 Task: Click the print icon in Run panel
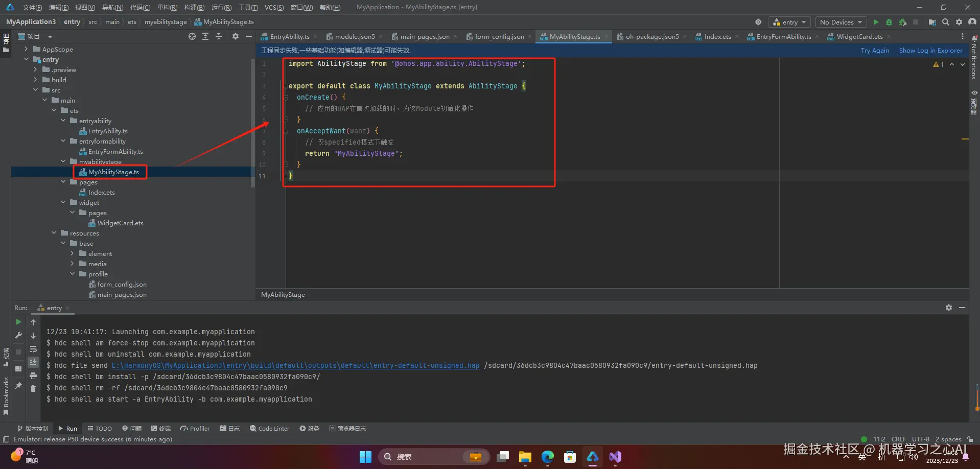33,376
